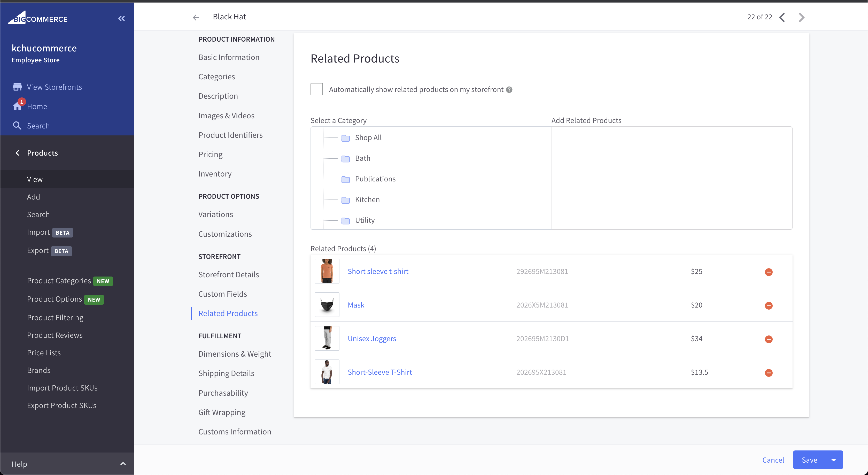Remove Short sleeve t-shirt related product

(769, 272)
